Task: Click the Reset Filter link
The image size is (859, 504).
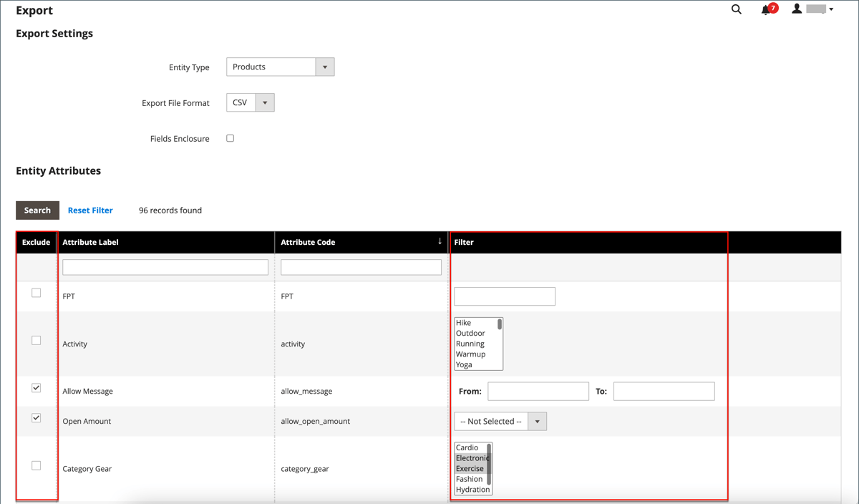Action: [x=90, y=210]
